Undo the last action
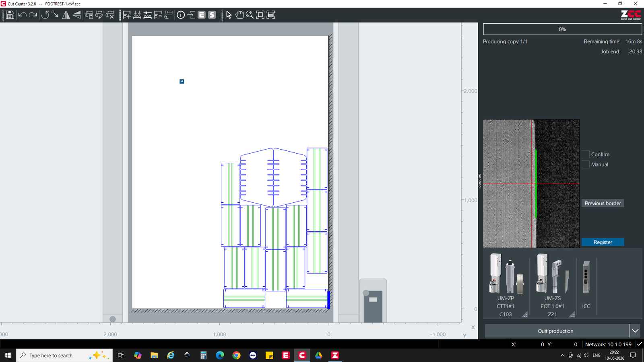This screenshot has height=362, width=644. 22,15
